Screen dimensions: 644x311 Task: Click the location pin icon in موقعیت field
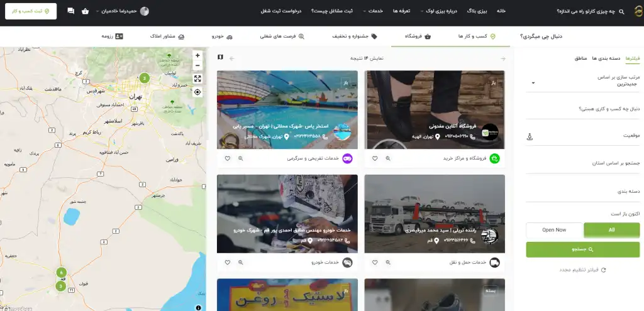pos(530,136)
